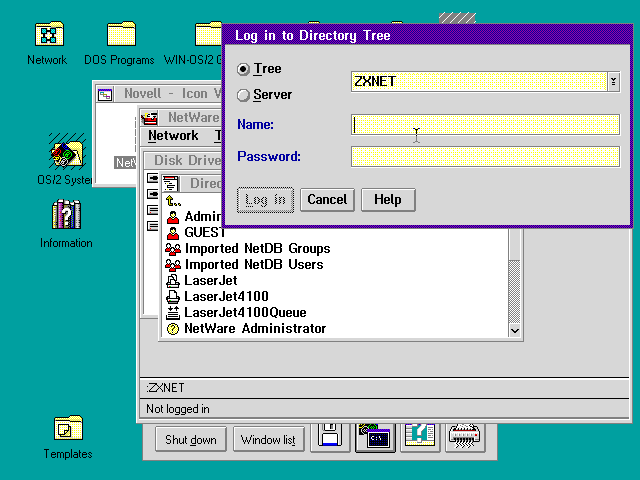Image resolution: width=640 pixels, height=480 pixels.
Task: Open the Network menu in NetWare Tools
Action: pyautogui.click(x=173, y=136)
